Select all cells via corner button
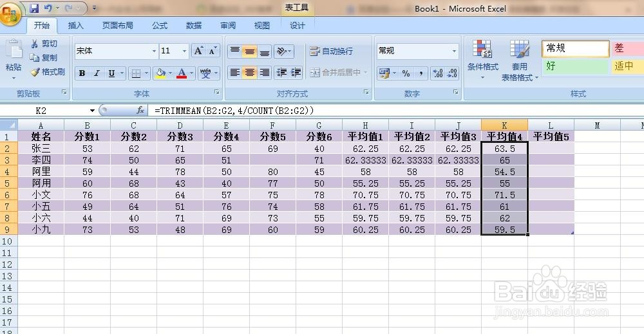 pos(9,125)
